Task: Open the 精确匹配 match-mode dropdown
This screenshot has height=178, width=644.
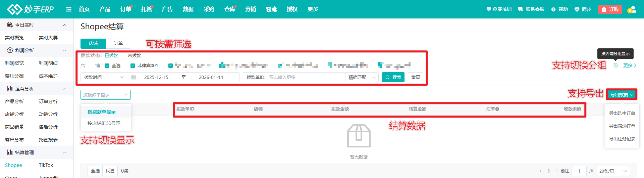Action: 362,77
